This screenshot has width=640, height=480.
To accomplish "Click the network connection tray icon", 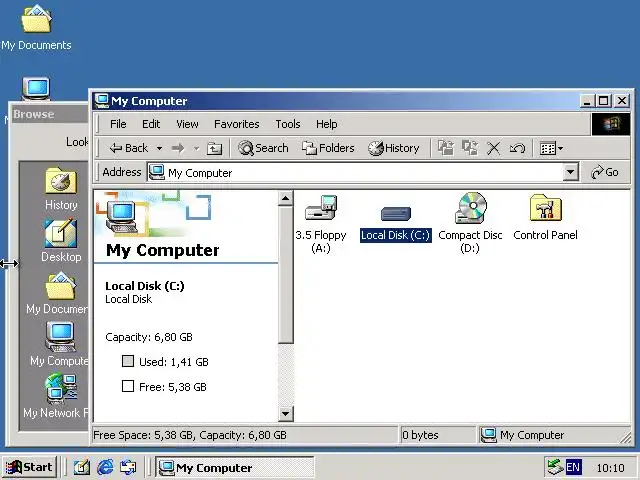I will click(555, 467).
